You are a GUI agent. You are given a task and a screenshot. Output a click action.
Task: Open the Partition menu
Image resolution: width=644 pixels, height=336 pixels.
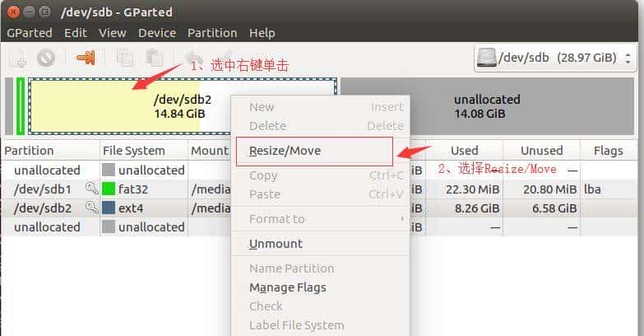click(x=212, y=33)
